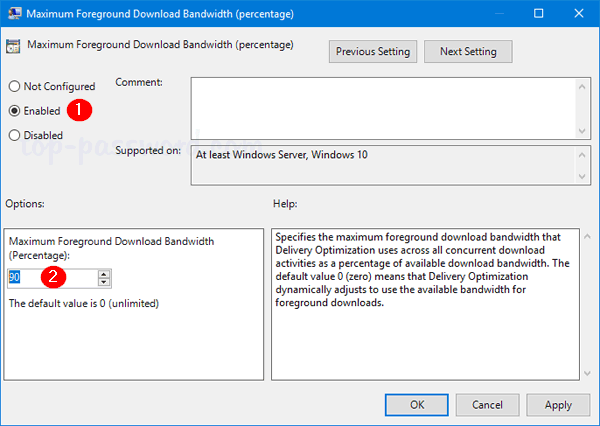Click the Supported on box scrollbar
Screen dimensions: 600x426
click(x=581, y=165)
